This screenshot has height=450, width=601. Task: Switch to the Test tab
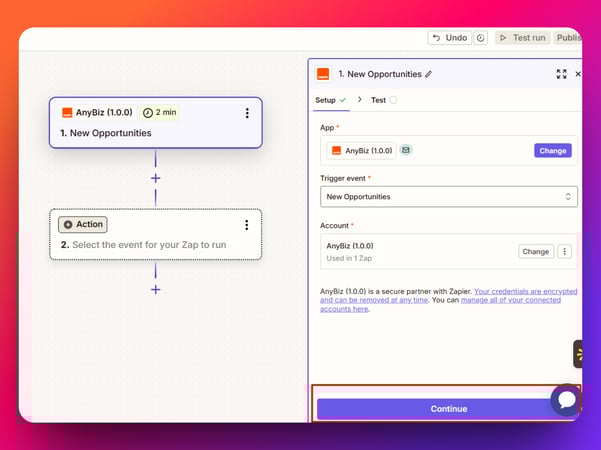(383, 100)
